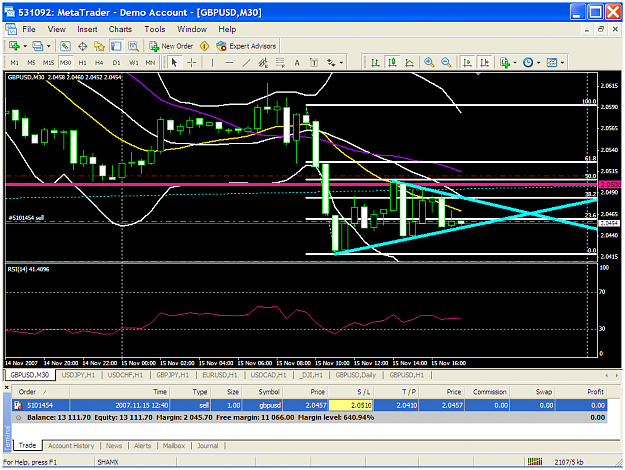Switch to the W1 timeframe
Screen dimensions: 625x470
click(134, 63)
